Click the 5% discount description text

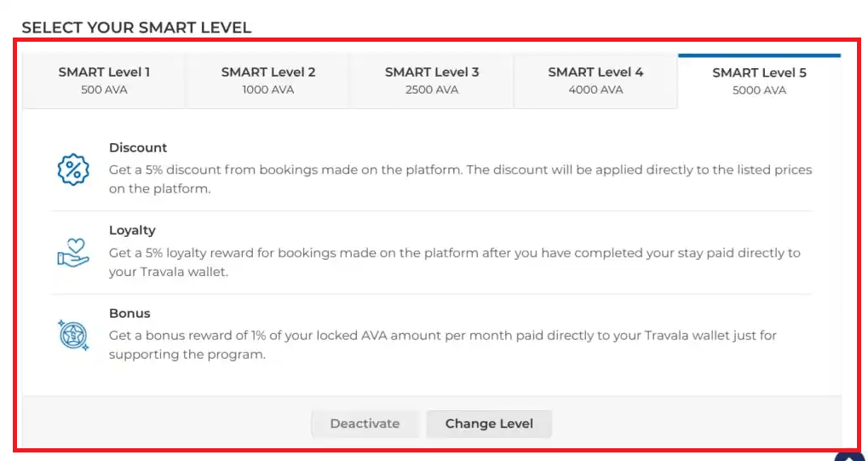[x=460, y=179]
